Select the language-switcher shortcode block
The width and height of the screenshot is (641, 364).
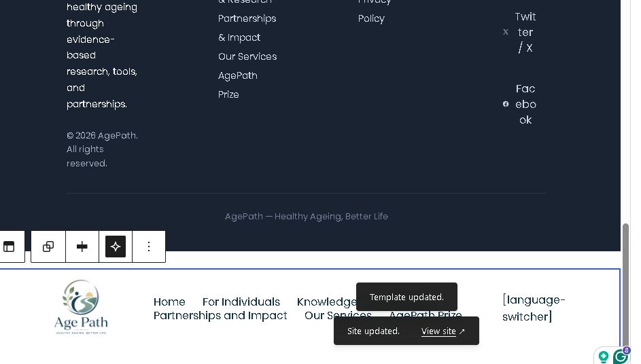pyautogui.click(x=534, y=308)
